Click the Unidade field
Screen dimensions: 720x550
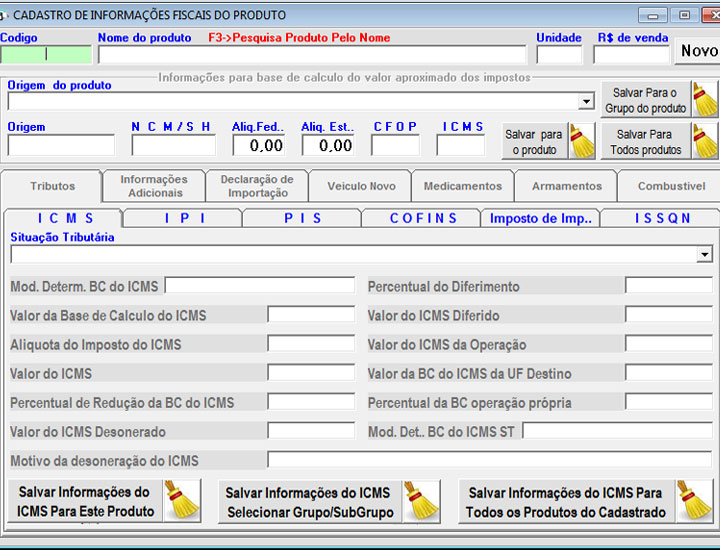pos(559,55)
